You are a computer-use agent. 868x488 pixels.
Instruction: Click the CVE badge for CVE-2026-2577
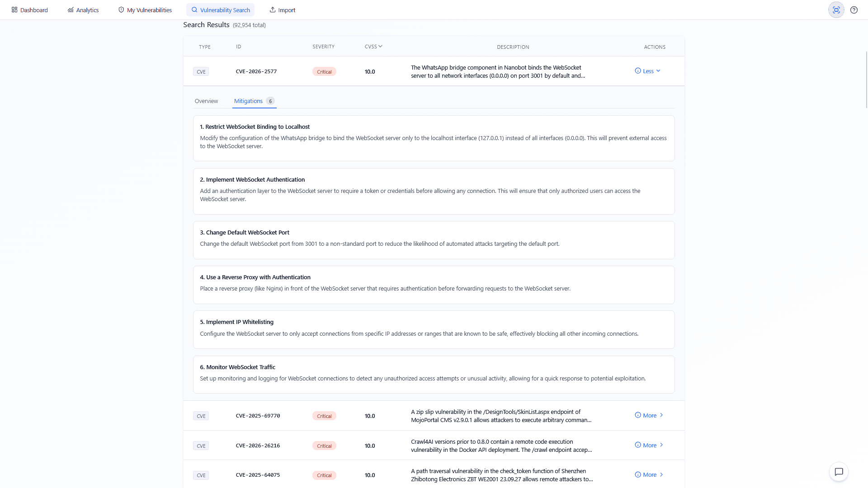point(201,71)
